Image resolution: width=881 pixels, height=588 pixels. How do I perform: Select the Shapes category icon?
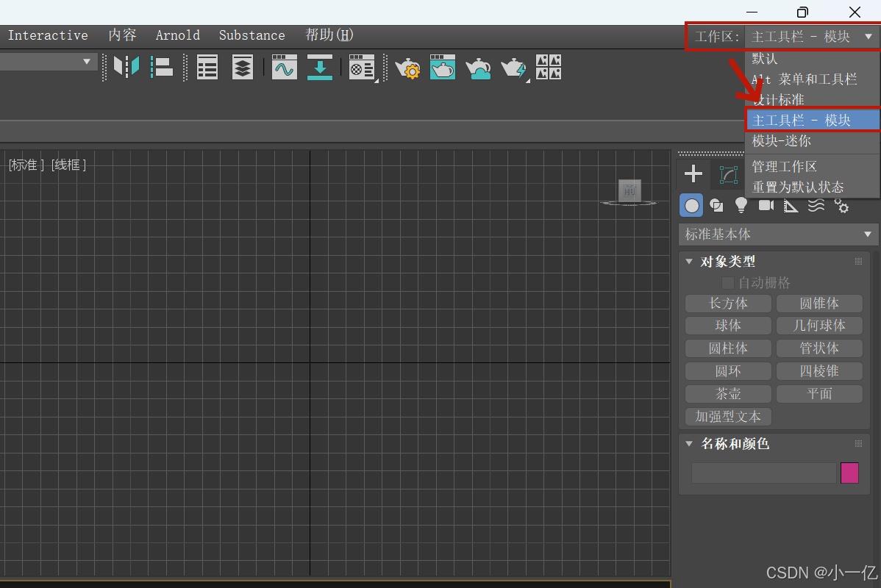pyautogui.click(x=716, y=206)
